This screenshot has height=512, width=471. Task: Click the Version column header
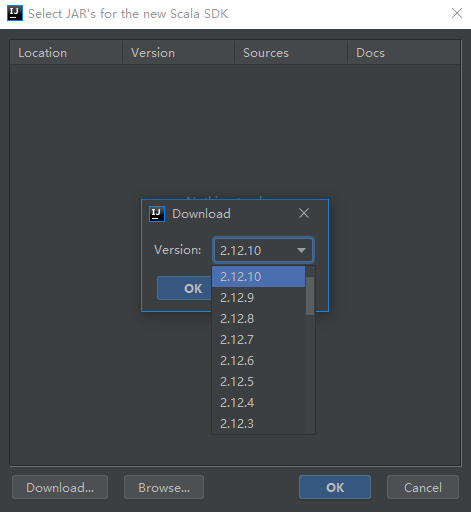[179, 53]
